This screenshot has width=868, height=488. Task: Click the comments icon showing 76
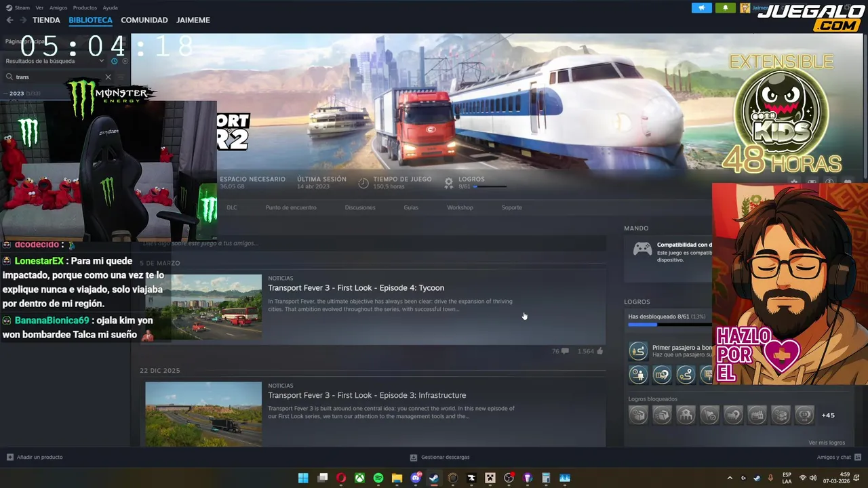click(566, 351)
